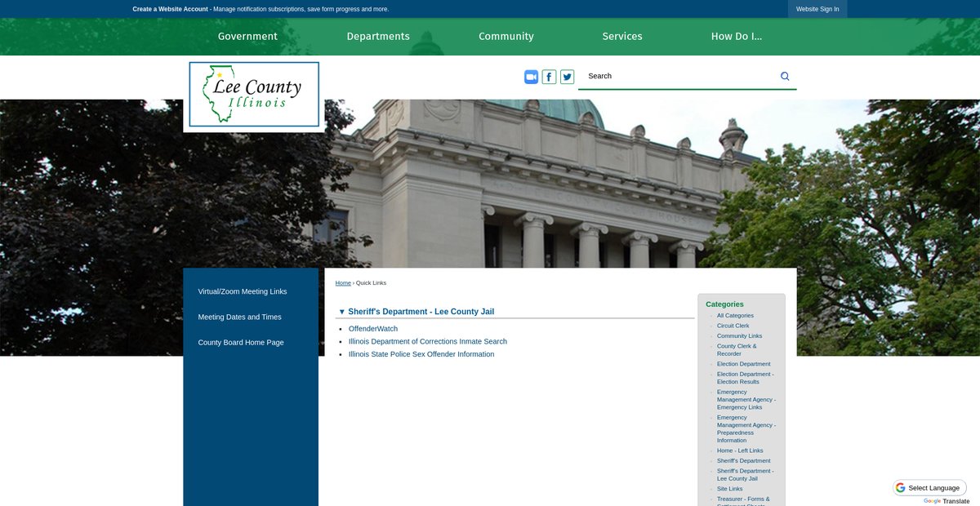Click the Sheriff's Department - Lee County Jail heading
Screen dimensions: 980x506
point(421,312)
